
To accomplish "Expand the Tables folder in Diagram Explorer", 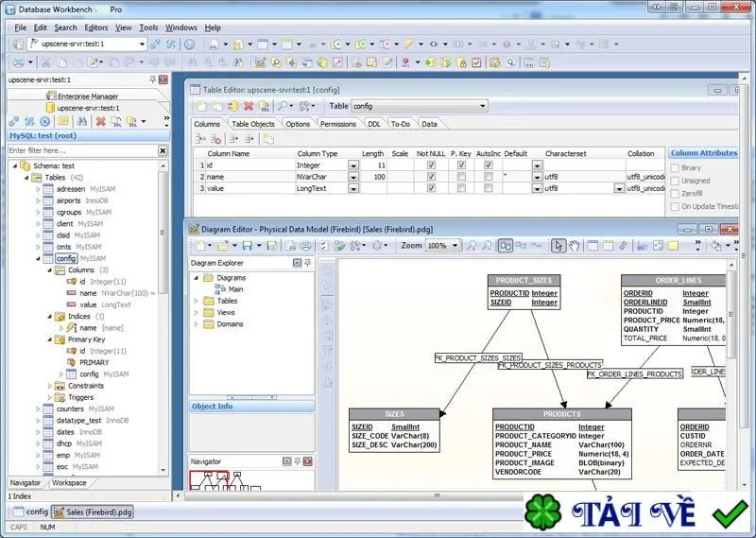I will [197, 301].
